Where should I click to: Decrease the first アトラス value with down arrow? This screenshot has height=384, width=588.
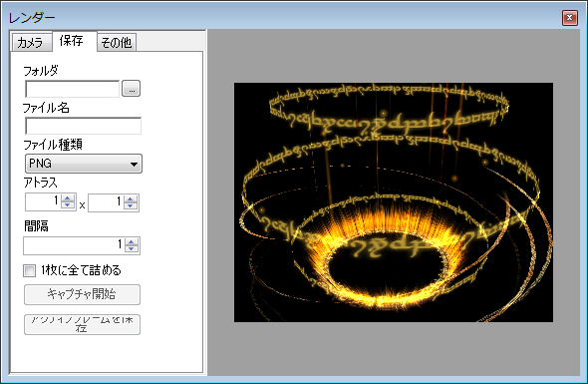point(68,205)
